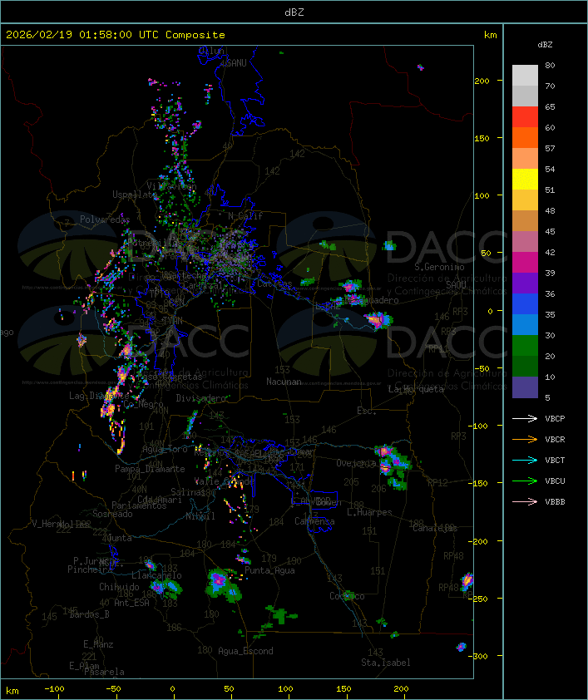
Task: Click the Polvaredas place label
Action: click(105, 219)
